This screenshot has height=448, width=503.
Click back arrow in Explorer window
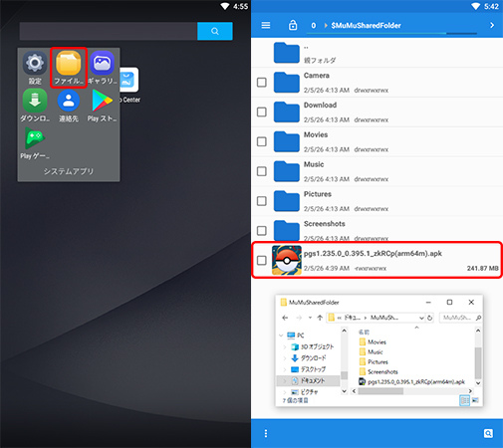tap(285, 318)
